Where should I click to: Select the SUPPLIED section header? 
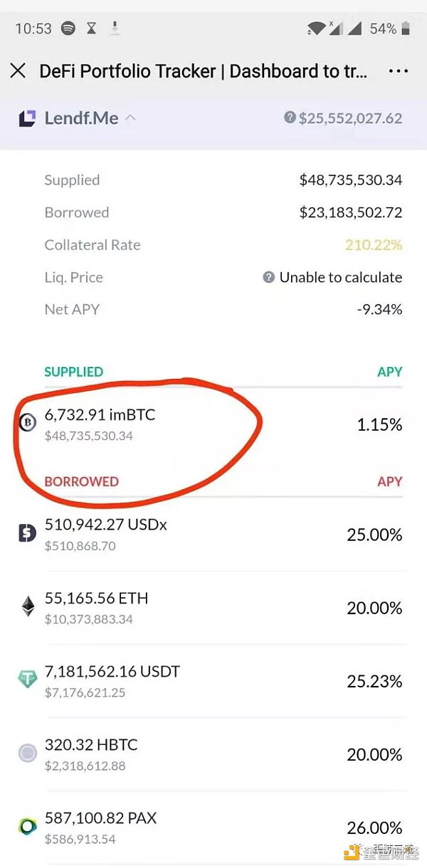[73, 372]
